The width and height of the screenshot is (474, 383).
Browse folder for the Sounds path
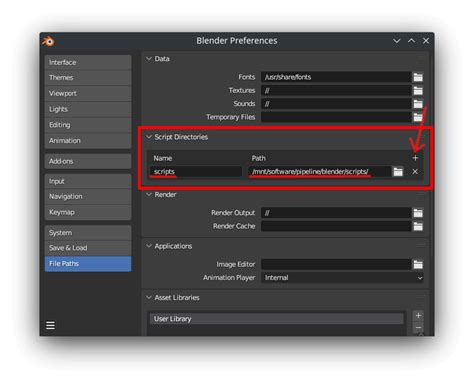[418, 104]
